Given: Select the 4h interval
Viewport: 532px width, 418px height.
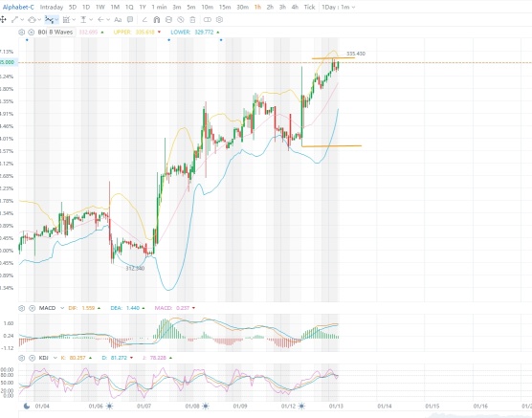Looking at the screenshot, I should 295,7.
